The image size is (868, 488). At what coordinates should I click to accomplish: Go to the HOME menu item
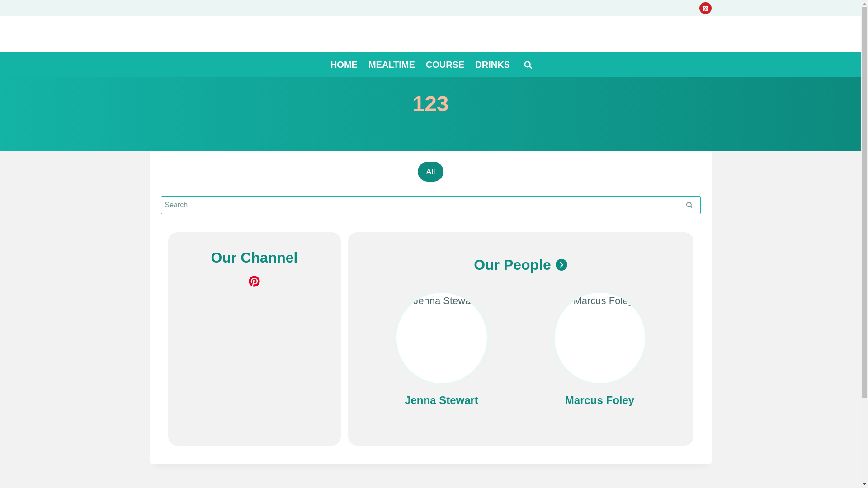click(344, 65)
